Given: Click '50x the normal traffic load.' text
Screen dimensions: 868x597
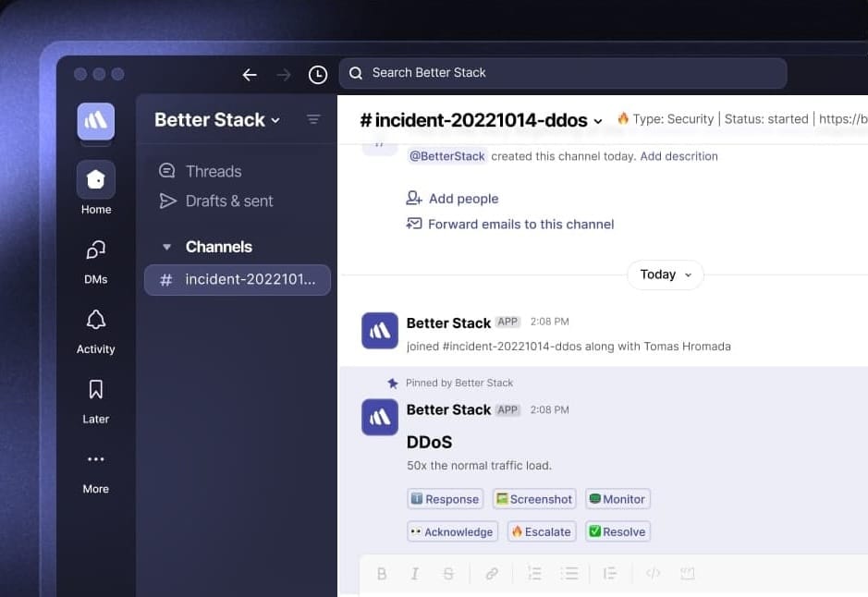Looking at the screenshot, I should point(480,466).
